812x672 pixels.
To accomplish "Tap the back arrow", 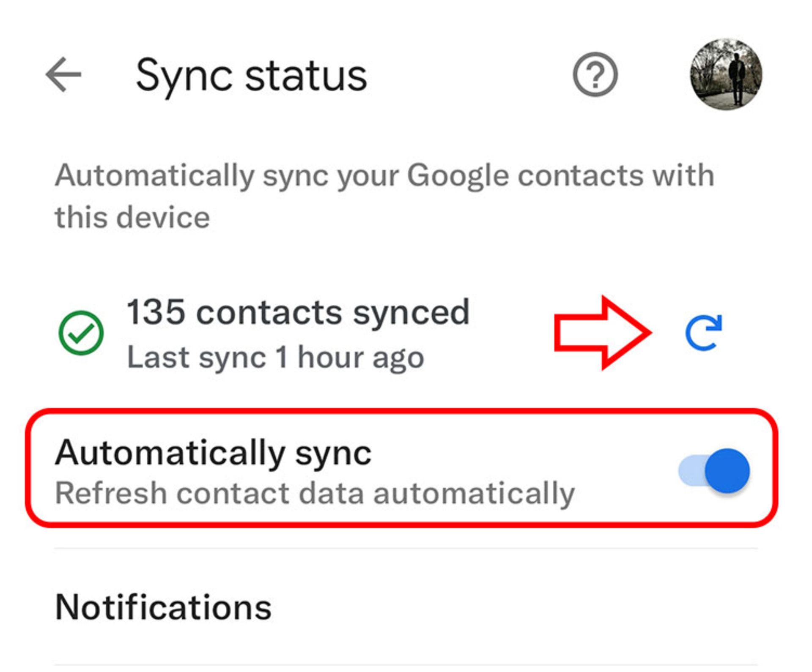I will [x=63, y=75].
